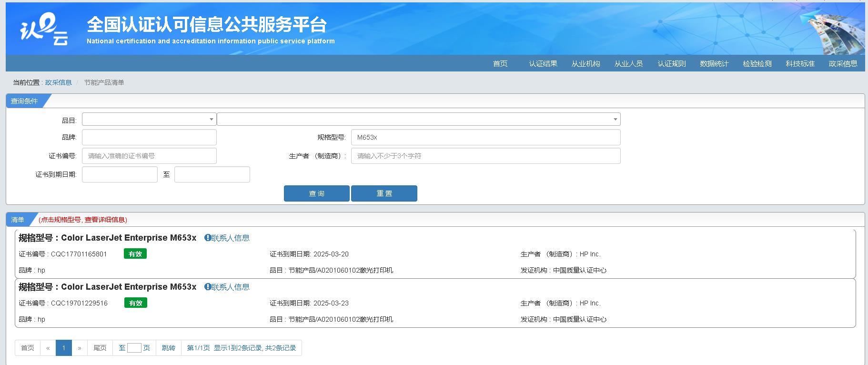Click the 重置 reset button
The width and height of the screenshot is (868, 365).
tap(384, 193)
